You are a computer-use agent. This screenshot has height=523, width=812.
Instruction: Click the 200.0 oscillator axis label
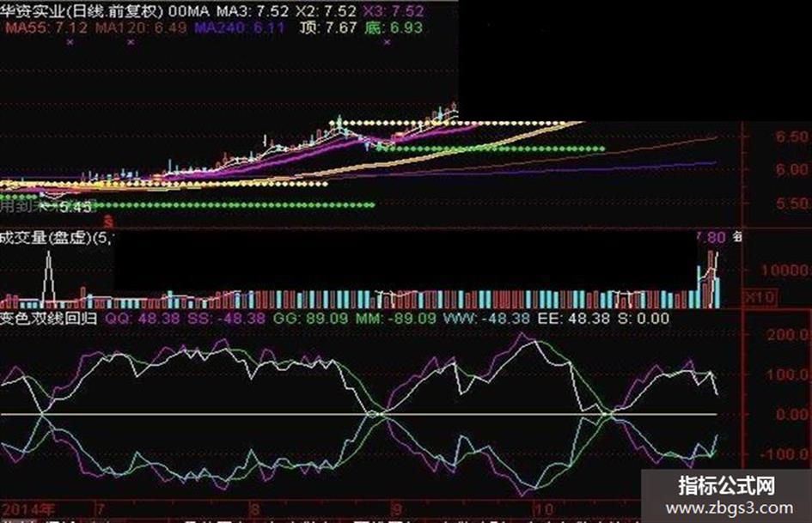tap(786, 335)
